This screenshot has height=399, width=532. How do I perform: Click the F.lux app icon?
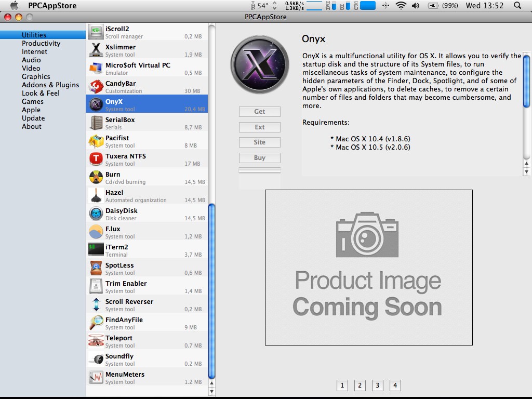[x=96, y=232]
